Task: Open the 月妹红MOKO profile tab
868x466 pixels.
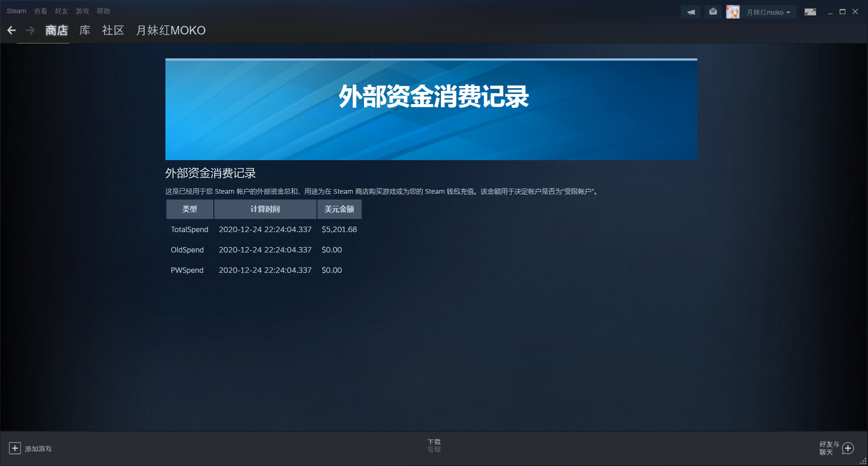Action: click(171, 30)
